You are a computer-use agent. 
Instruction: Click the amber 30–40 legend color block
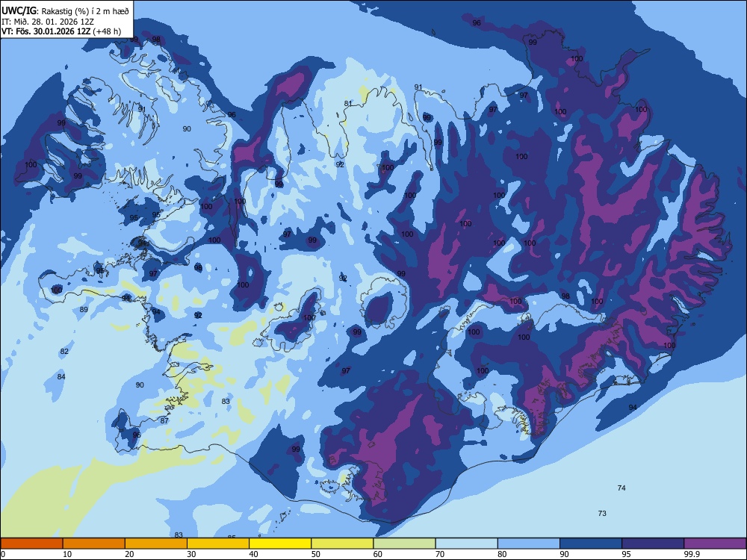pos(218,544)
